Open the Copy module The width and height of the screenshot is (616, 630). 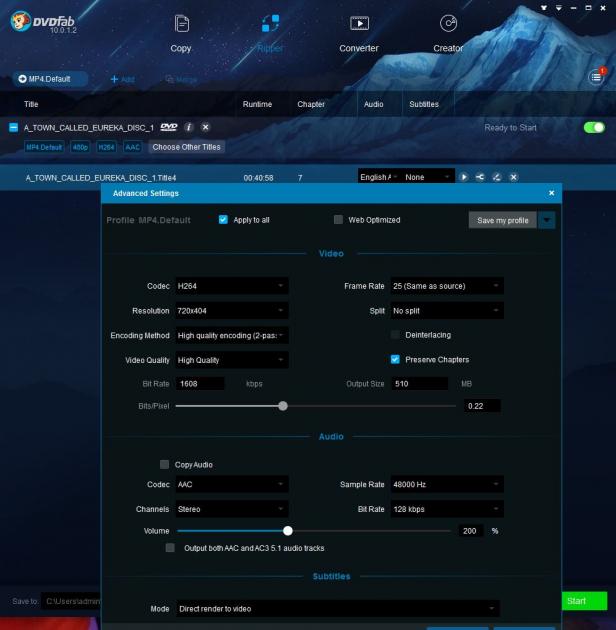click(x=181, y=34)
